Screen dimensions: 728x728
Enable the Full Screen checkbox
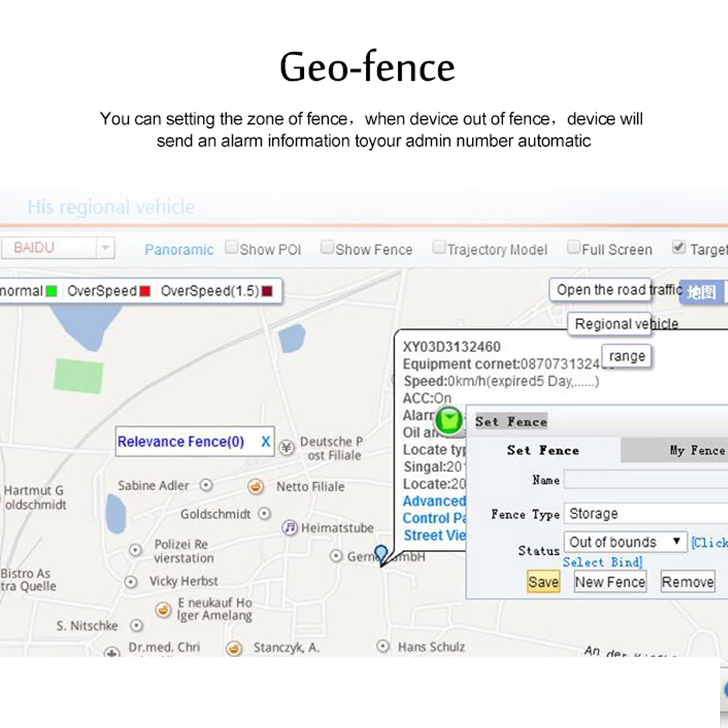tap(573, 247)
